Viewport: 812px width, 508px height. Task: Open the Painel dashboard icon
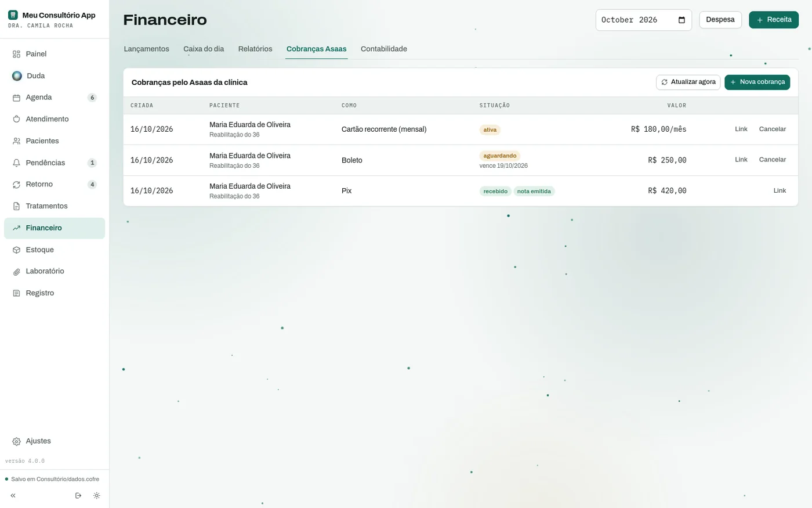16,54
